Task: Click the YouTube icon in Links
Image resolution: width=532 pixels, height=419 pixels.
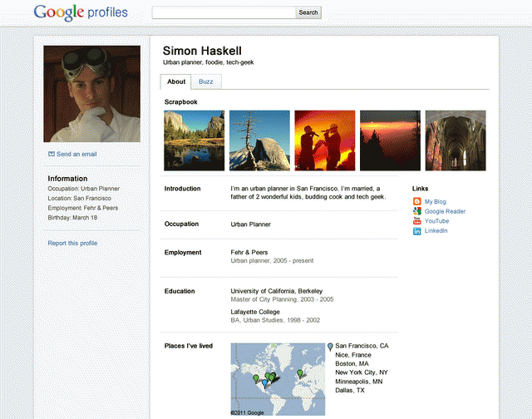Action: pos(417,222)
